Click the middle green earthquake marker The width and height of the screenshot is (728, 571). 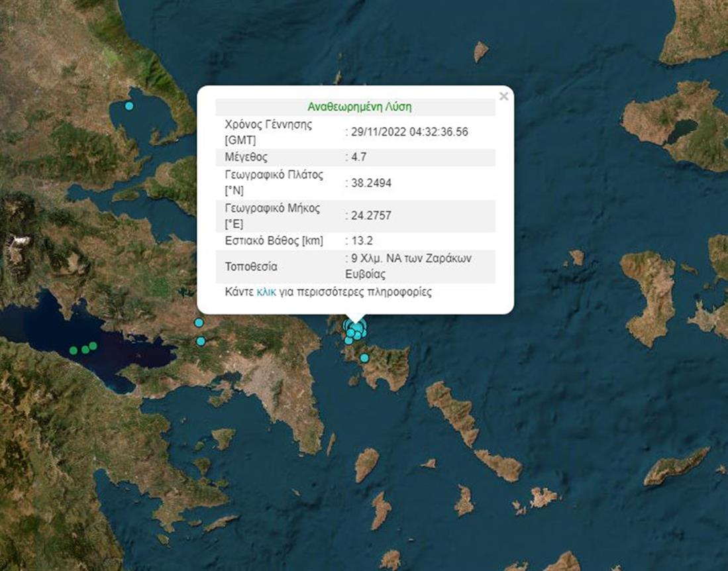coord(84,348)
